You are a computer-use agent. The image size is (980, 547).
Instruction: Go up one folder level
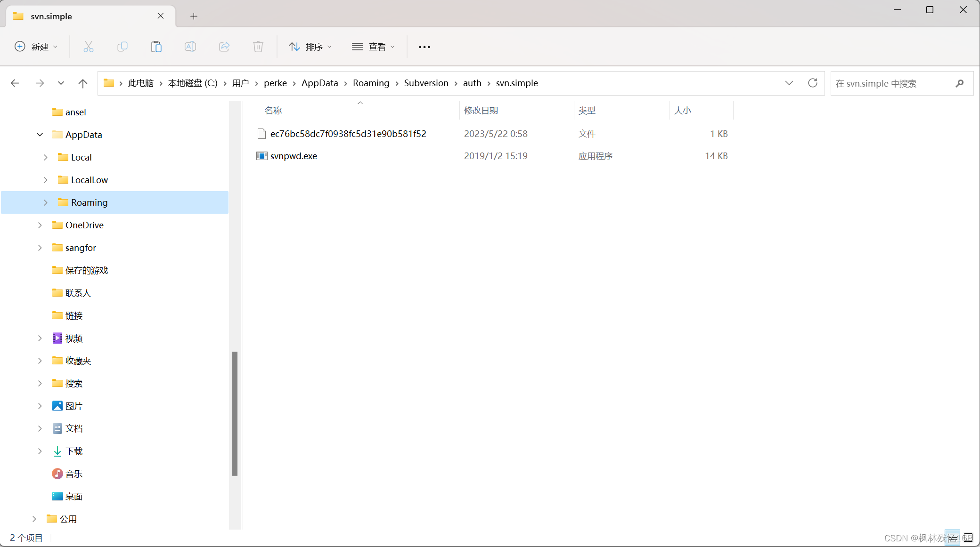click(83, 83)
